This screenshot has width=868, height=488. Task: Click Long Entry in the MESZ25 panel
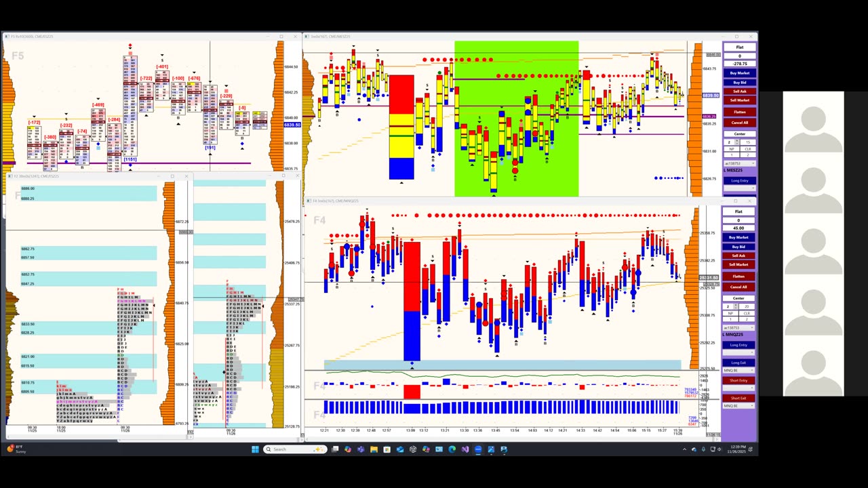click(740, 180)
